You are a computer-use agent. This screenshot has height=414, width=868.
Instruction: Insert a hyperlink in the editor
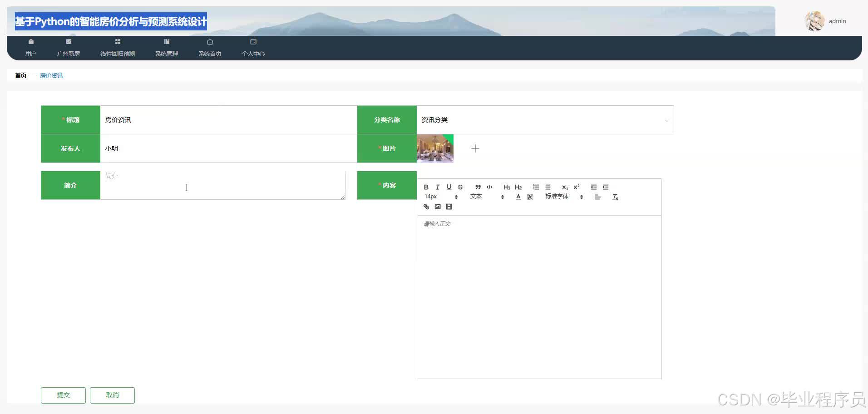[x=426, y=207]
